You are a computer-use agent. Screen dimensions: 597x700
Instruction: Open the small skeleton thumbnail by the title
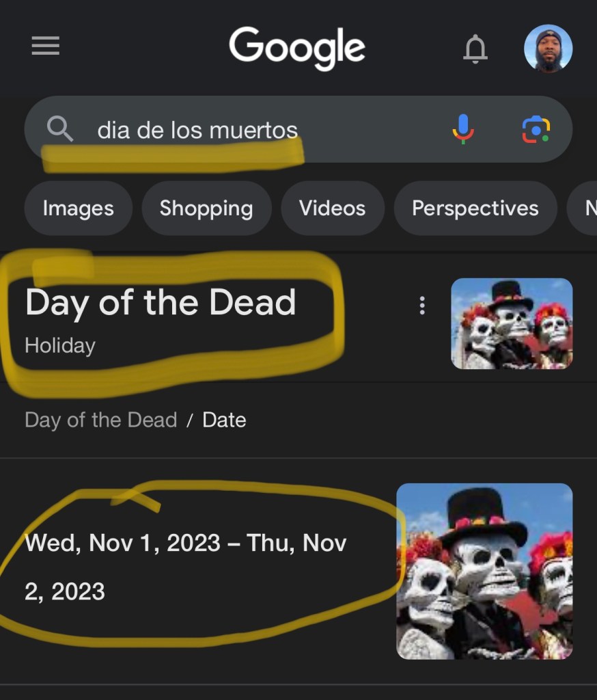[512, 323]
